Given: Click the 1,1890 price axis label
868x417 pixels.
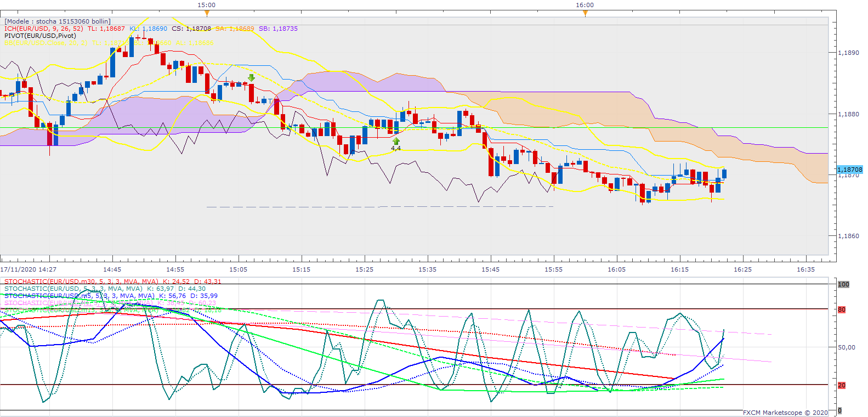Looking at the screenshot, I should pos(848,53).
